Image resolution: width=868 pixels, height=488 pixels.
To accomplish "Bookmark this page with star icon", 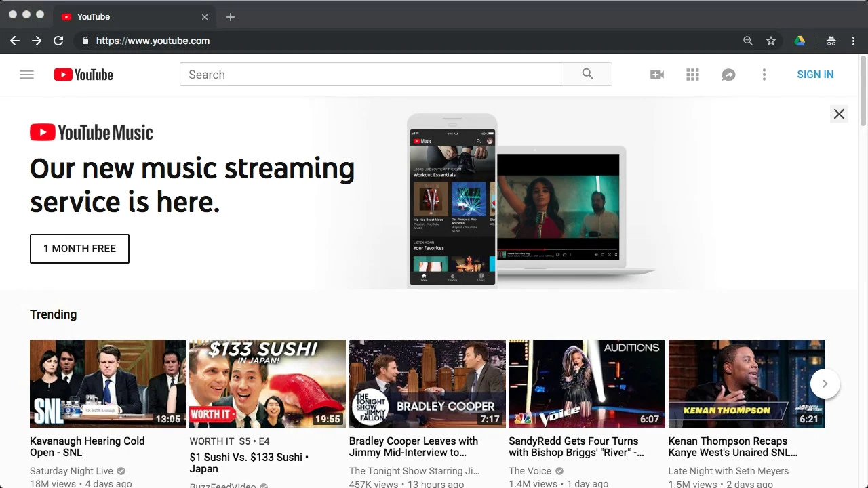I will coord(771,41).
